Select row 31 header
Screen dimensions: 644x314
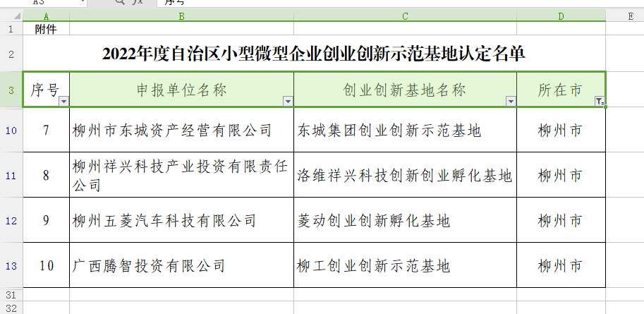coord(11,295)
